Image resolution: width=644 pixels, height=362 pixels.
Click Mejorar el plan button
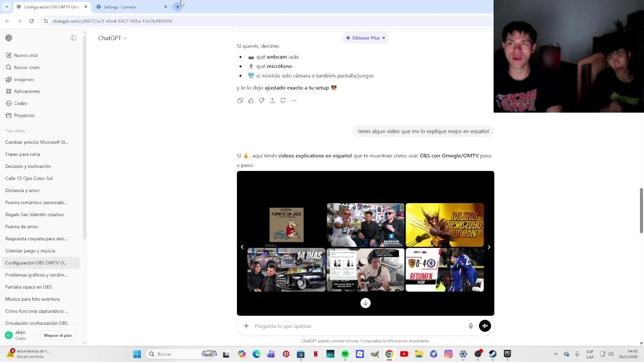[x=58, y=335]
